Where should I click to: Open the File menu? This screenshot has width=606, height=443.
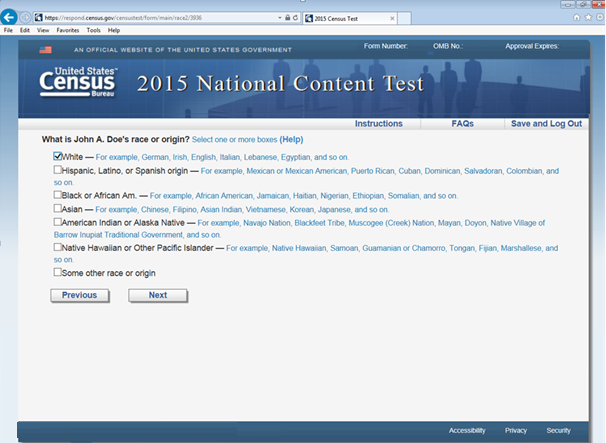click(8, 30)
